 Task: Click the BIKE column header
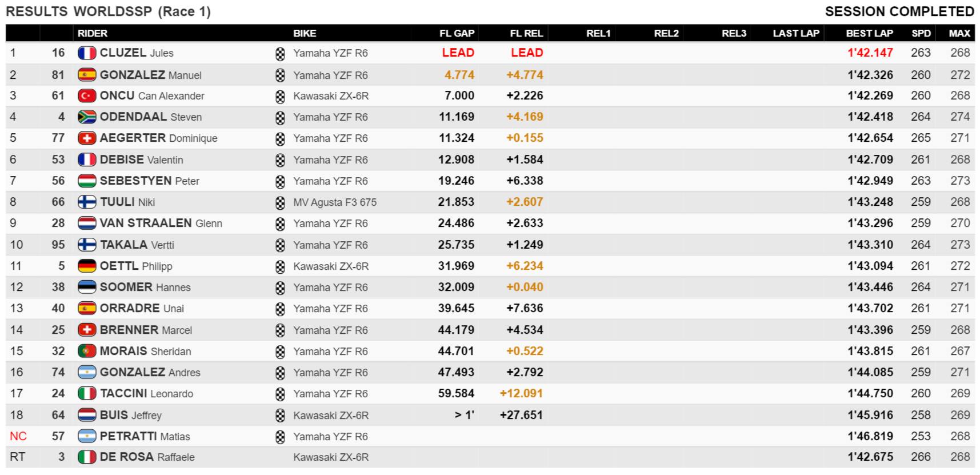click(305, 33)
